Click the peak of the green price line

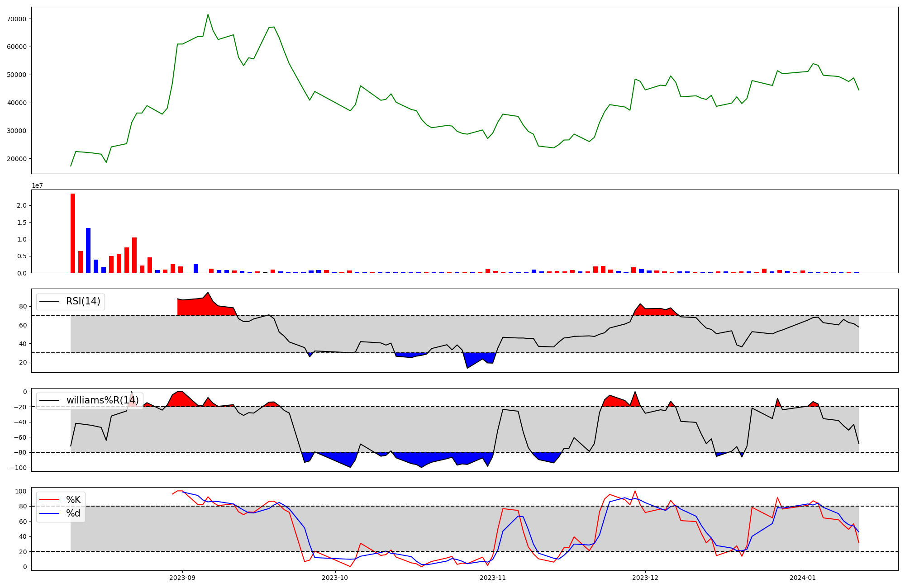pyautogui.click(x=208, y=14)
